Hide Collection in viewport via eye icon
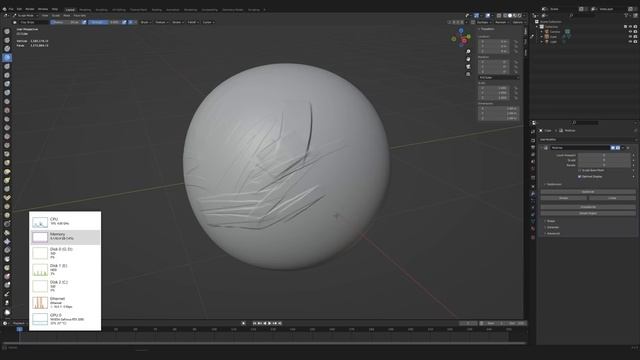The image size is (640, 360). (630, 27)
